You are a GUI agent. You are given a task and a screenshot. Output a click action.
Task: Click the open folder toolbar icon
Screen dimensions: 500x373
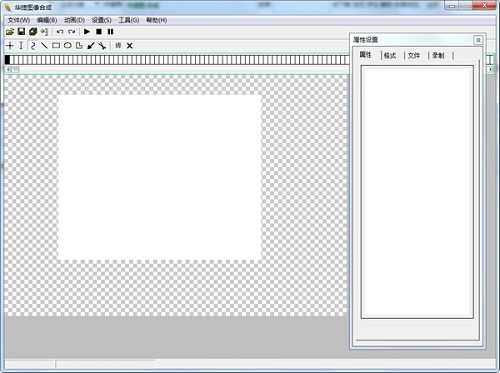[10, 32]
